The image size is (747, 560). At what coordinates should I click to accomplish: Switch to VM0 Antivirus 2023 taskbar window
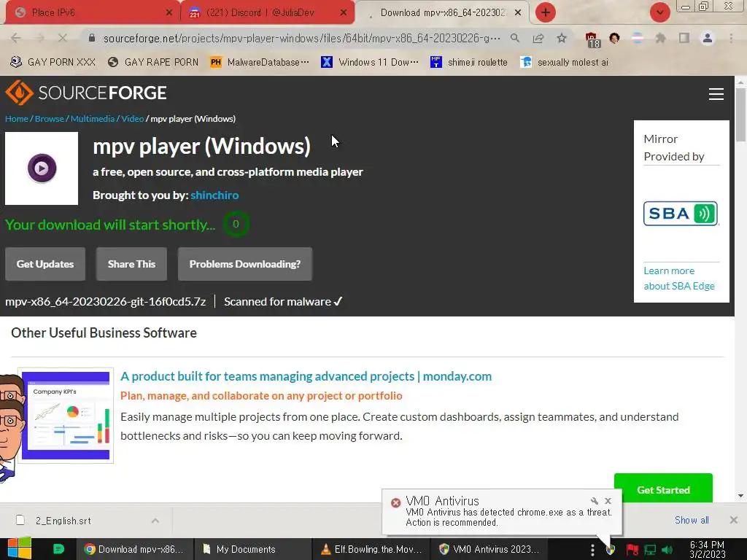(x=489, y=549)
